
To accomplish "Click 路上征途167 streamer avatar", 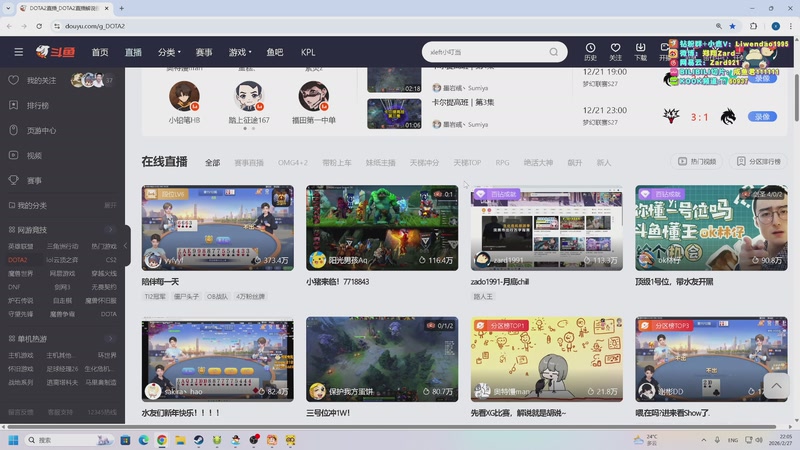I will pos(249,96).
